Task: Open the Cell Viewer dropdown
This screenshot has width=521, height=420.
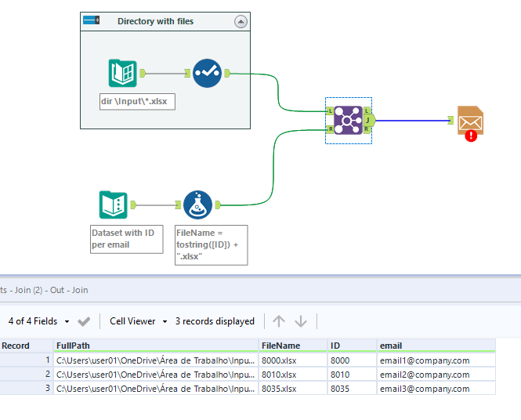Action: [138, 321]
